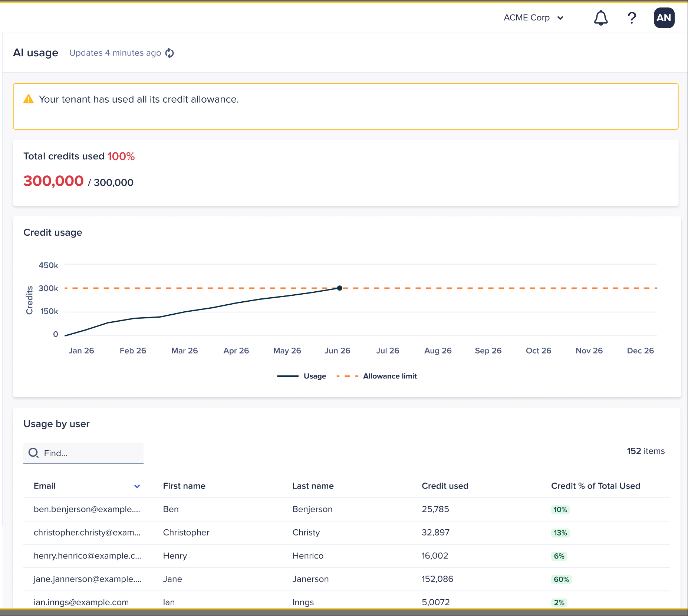
Task: Click the Dec 26 axis label
Action: pyautogui.click(x=640, y=351)
